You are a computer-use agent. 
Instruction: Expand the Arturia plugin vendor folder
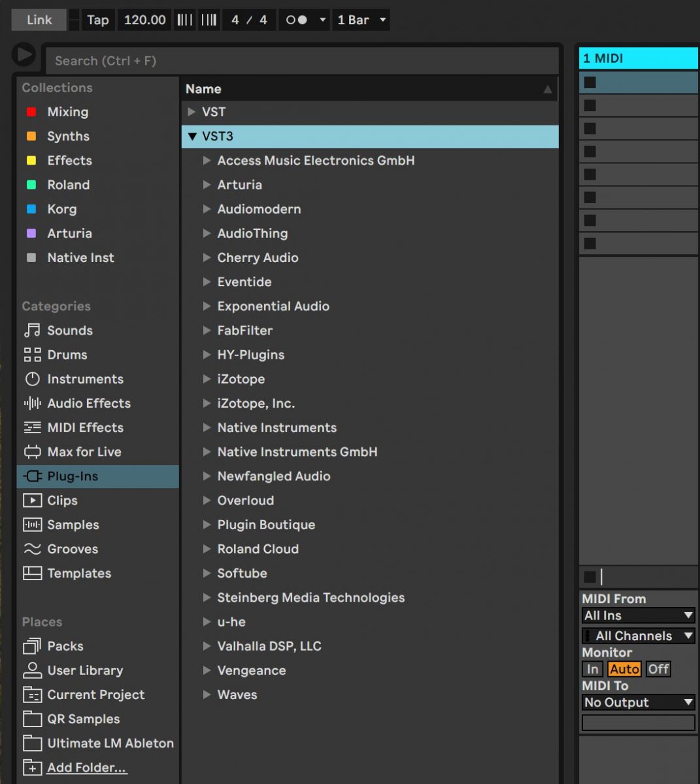[x=207, y=185]
